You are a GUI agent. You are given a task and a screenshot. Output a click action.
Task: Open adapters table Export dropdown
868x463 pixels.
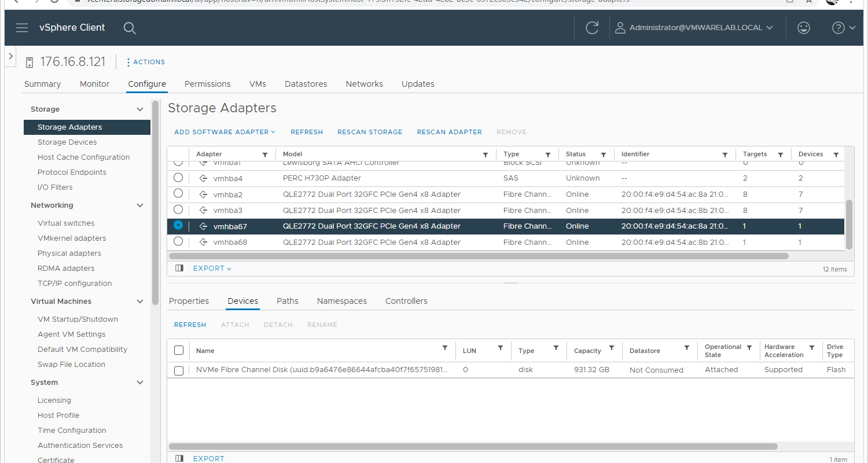[212, 269]
